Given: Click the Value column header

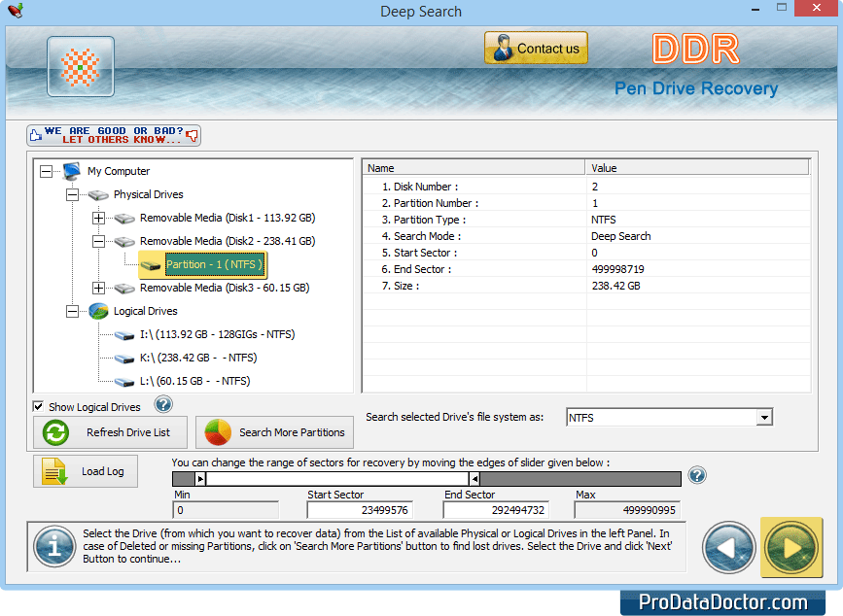Looking at the screenshot, I should (697, 168).
